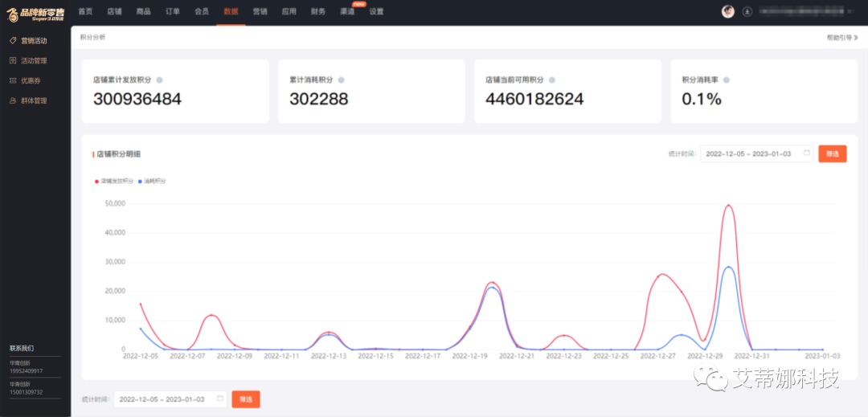Open the user avatar in the header
Viewport: 868px width, 417px height.
pyautogui.click(x=728, y=11)
